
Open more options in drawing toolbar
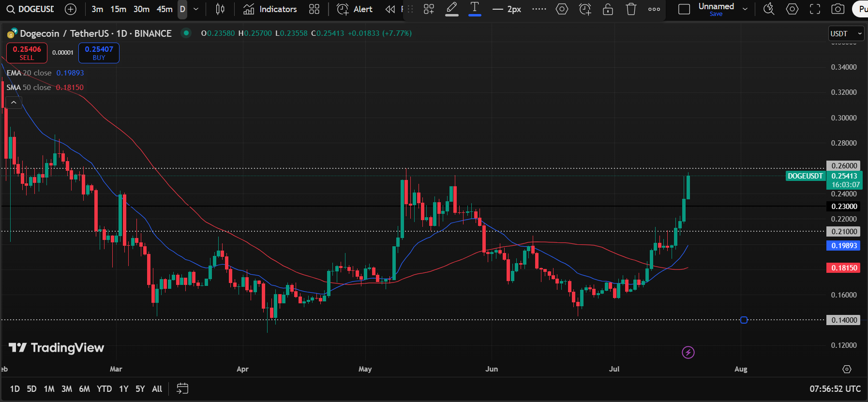[x=654, y=9]
